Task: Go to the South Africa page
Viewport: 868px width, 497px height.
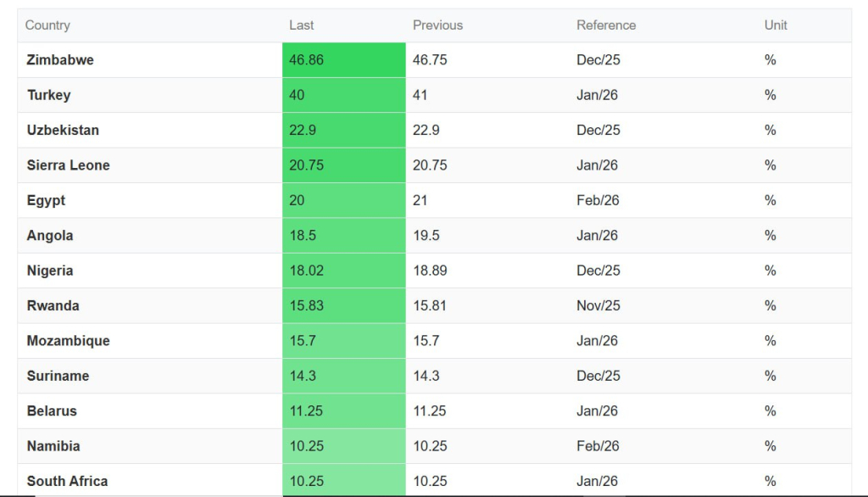Action: click(x=67, y=481)
